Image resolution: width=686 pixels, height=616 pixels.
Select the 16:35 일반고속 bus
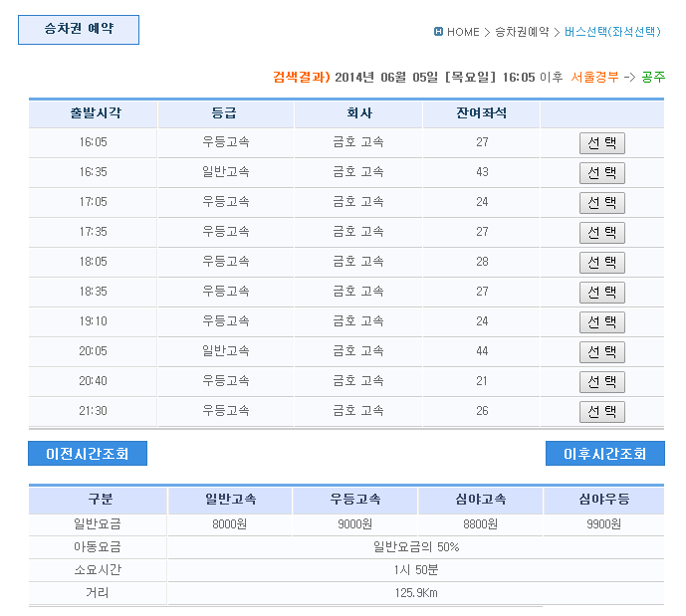[x=602, y=173]
